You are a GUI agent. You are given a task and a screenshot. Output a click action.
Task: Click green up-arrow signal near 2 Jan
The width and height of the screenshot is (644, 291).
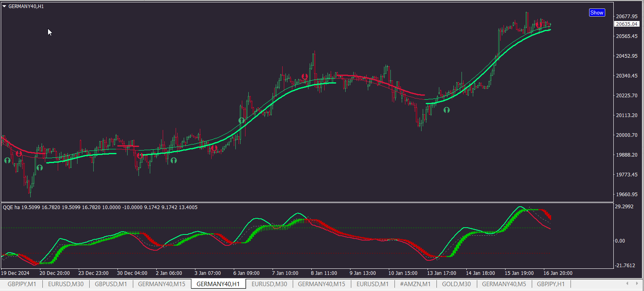(x=174, y=160)
